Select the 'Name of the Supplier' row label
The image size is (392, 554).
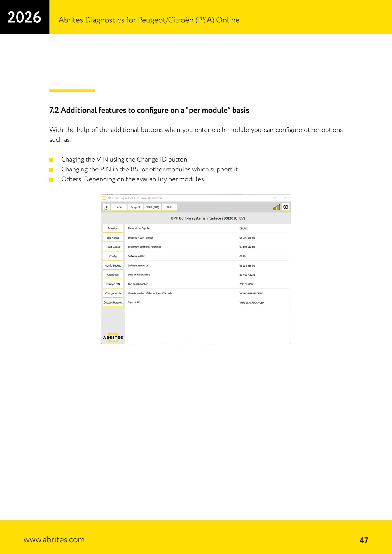pos(139,228)
